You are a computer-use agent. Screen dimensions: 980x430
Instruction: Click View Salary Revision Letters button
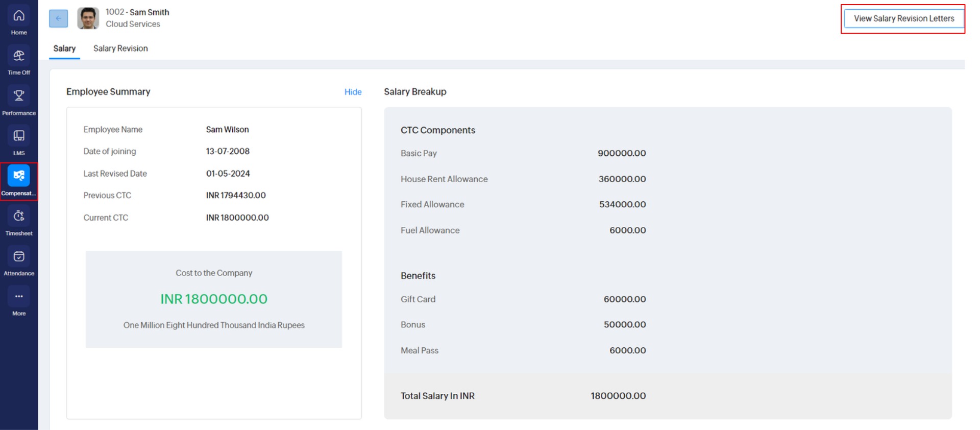[903, 18]
